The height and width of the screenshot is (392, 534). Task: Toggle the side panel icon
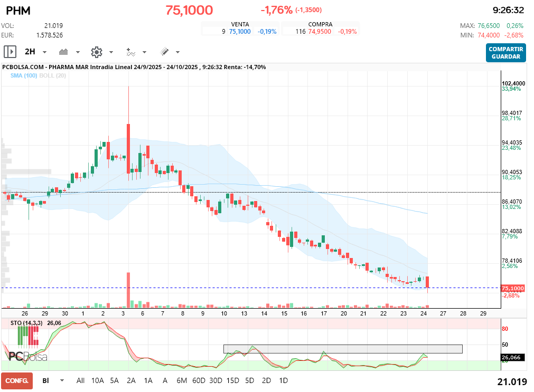click(x=10, y=52)
